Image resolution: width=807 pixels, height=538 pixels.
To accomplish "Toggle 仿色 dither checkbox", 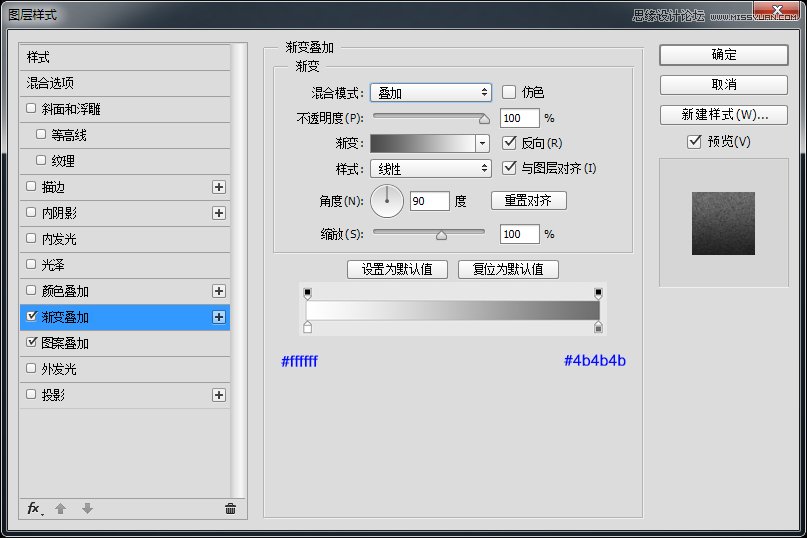I will point(508,92).
